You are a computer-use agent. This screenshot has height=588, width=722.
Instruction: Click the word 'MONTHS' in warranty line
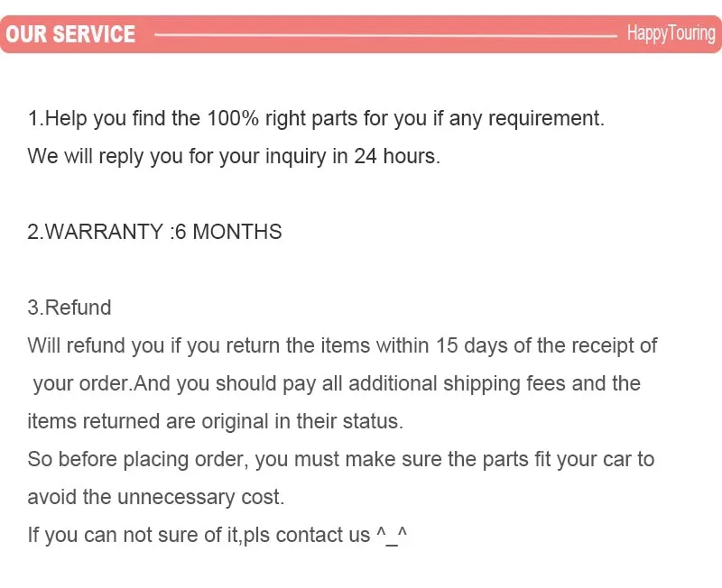tap(237, 232)
